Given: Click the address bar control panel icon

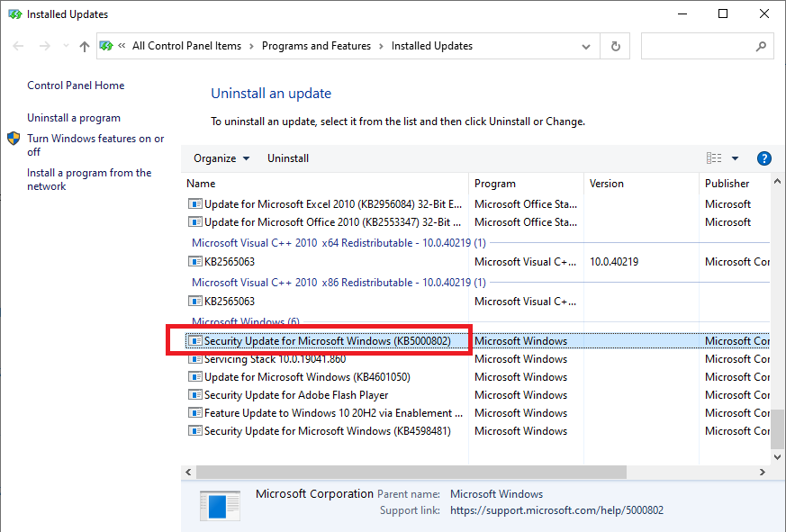Looking at the screenshot, I should [x=106, y=46].
